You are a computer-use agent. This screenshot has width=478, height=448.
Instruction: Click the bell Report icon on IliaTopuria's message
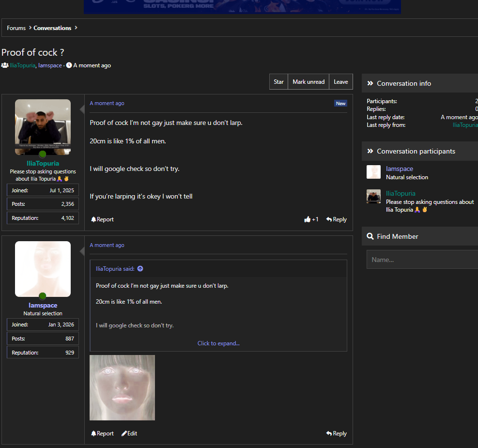coord(93,219)
